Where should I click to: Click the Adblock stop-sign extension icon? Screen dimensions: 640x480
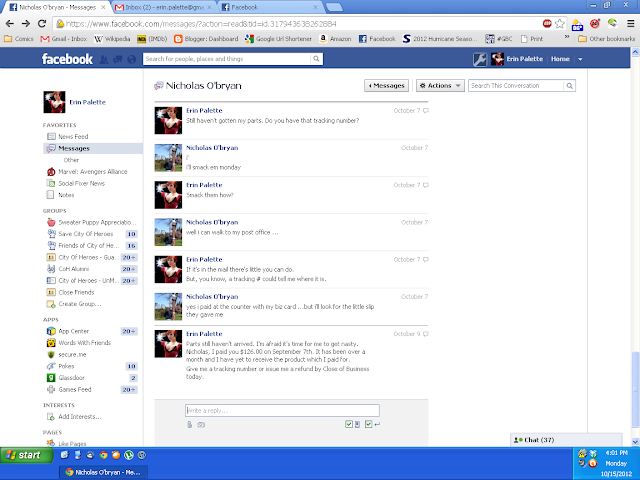(547, 24)
